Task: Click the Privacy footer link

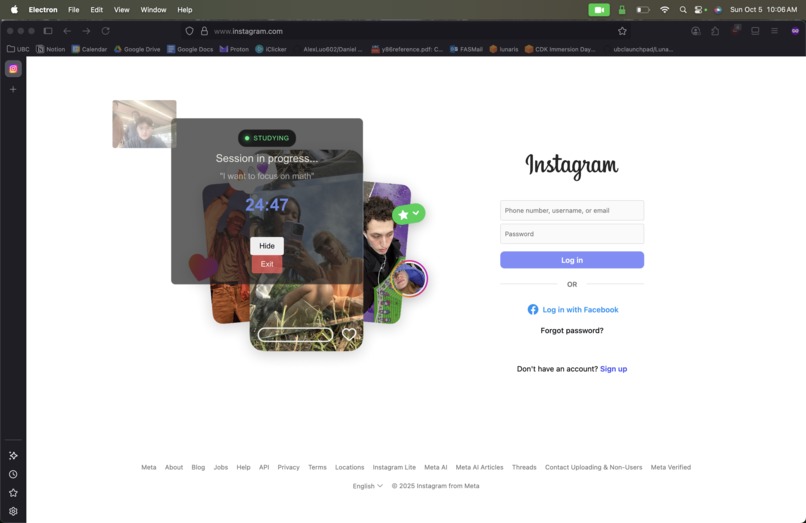Action: pyautogui.click(x=288, y=467)
